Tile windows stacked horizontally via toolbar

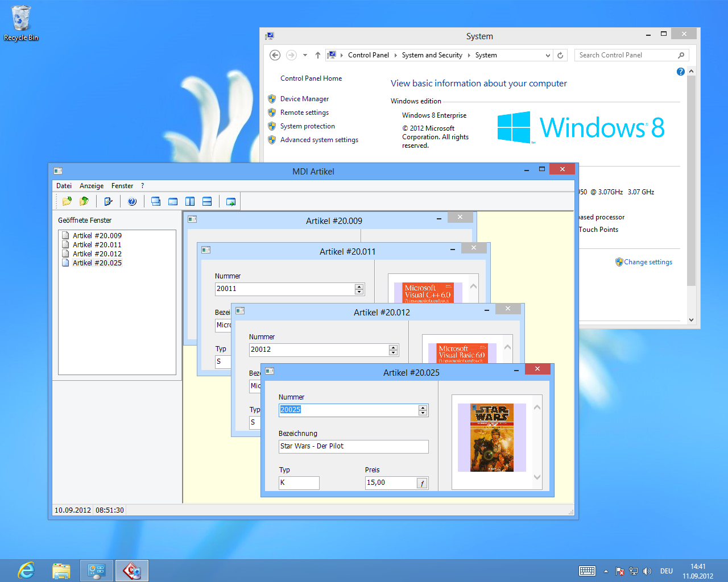click(207, 201)
